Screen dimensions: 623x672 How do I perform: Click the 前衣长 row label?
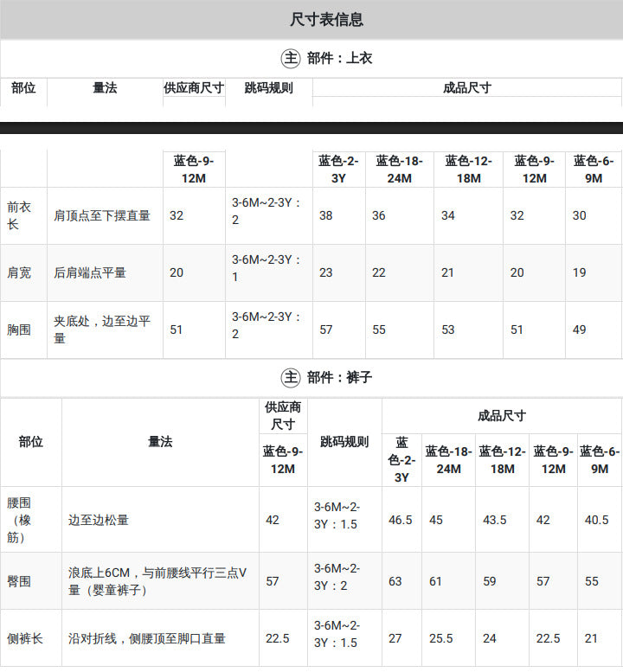click(x=19, y=215)
